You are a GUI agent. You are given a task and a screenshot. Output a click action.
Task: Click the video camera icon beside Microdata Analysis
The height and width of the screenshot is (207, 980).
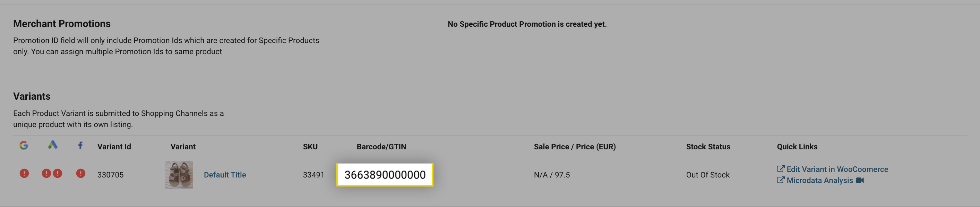pyautogui.click(x=860, y=180)
